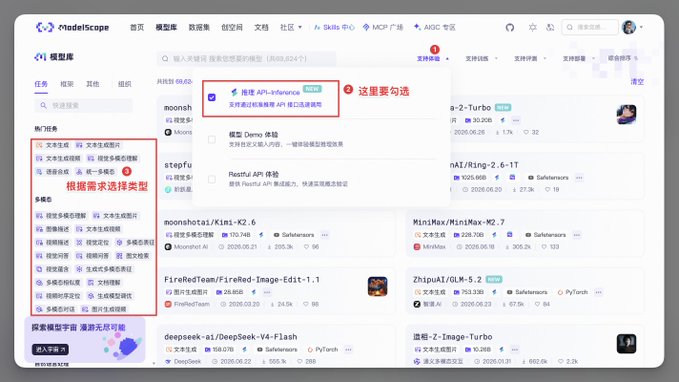
Task: Select the 文本生成 hot task tag
Action: (53, 145)
